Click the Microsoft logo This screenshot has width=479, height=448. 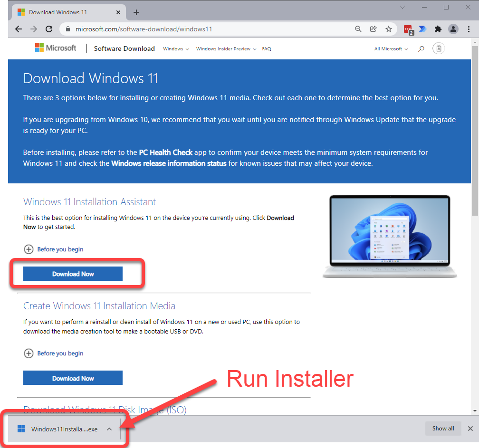point(56,48)
